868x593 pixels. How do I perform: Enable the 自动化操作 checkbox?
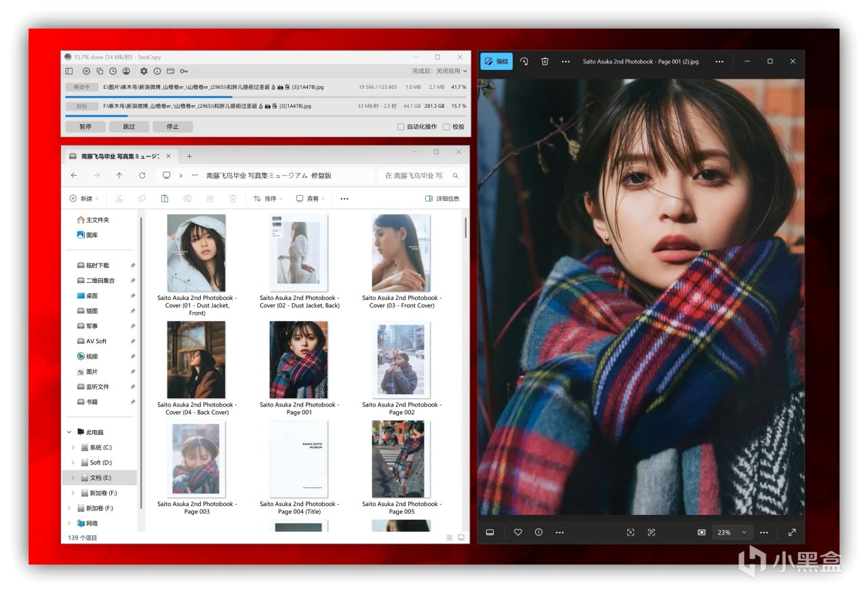[x=401, y=127]
